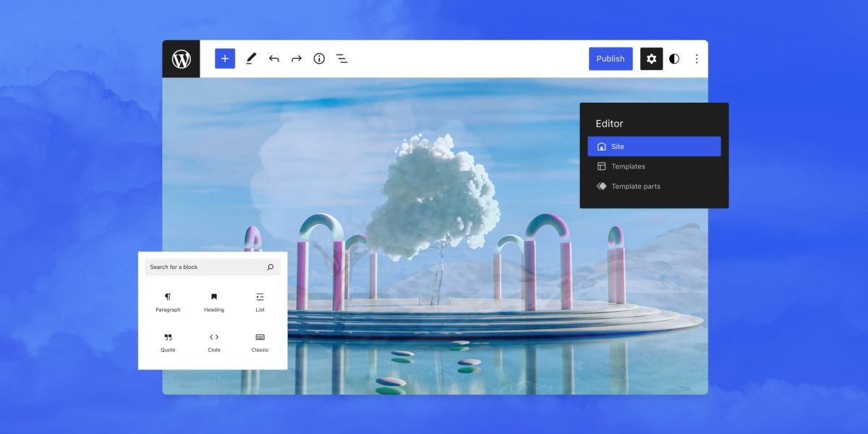
Task: Open the block inserter plus button
Action: (x=225, y=59)
